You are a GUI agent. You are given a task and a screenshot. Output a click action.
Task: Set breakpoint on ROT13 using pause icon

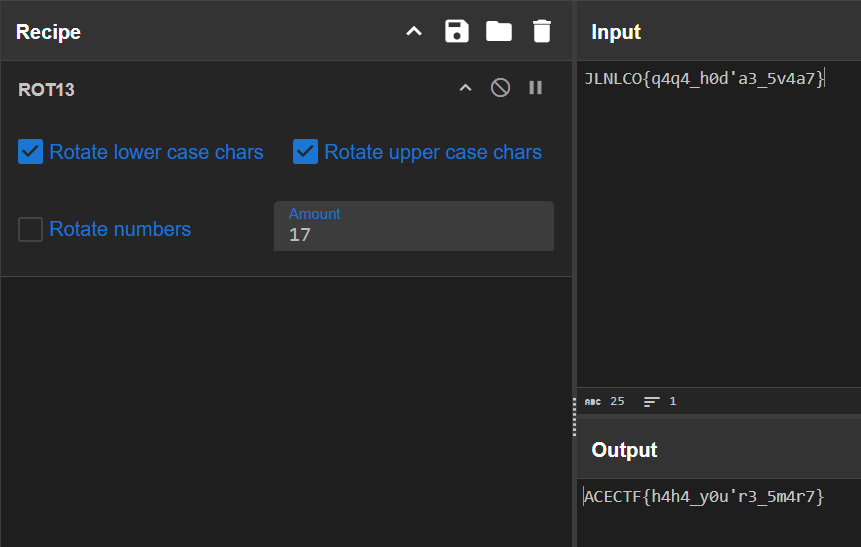(536, 88)
